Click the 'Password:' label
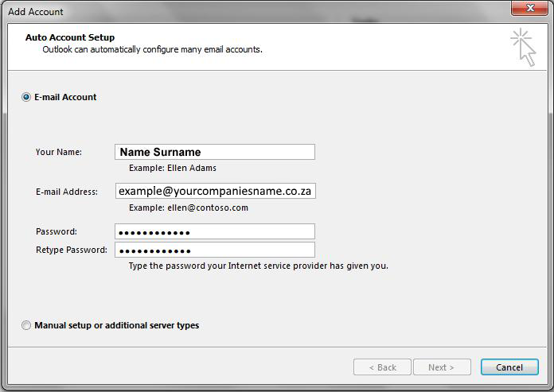Screen dimensions: 554x392 click(x=57, y=231)
